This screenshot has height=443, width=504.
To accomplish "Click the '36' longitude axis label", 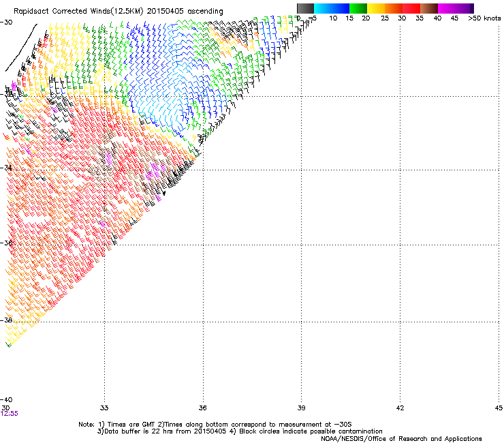I will click(202, 408).
